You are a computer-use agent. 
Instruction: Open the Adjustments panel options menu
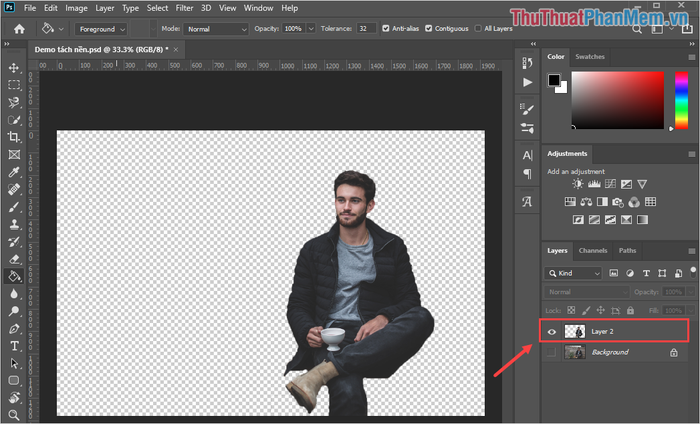click(x=692, y=154)
